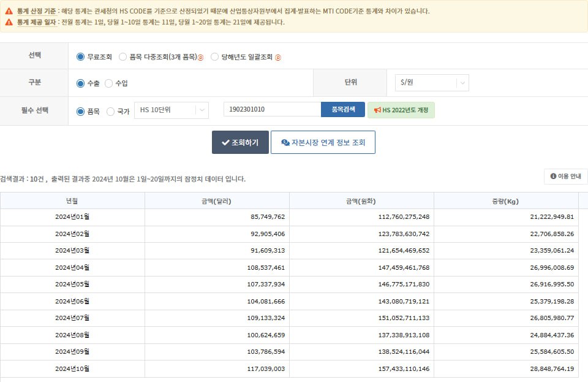This screenshot has height=382, width=588.
Task: Click the HS code input field 1902301010
Action: point(272,109)
